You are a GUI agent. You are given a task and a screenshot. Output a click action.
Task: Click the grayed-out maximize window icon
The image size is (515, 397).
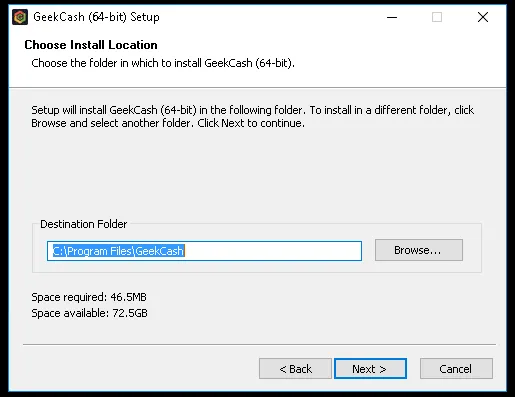[x=437, y=17]
